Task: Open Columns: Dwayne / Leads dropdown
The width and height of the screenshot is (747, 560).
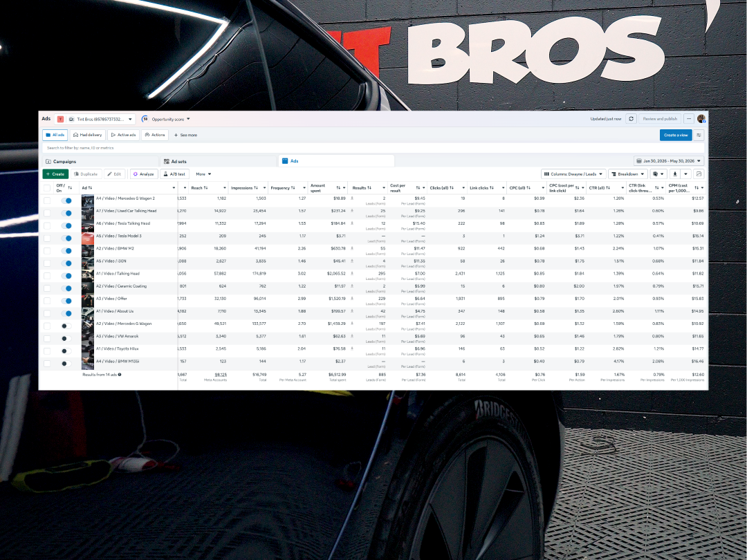Action: [x=573, y=174]
